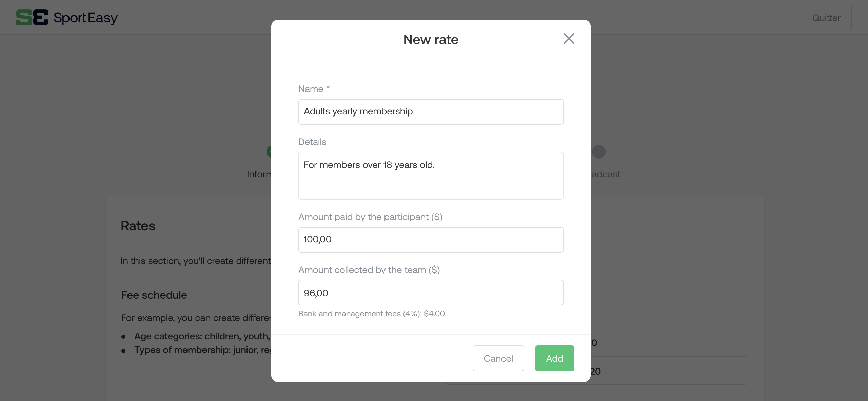Open the Broadcast step label

pos(606,174)
